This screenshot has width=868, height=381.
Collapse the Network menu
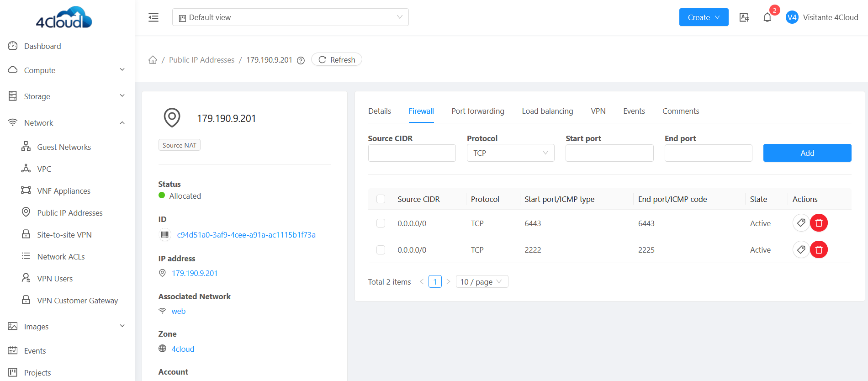(67, 122)
